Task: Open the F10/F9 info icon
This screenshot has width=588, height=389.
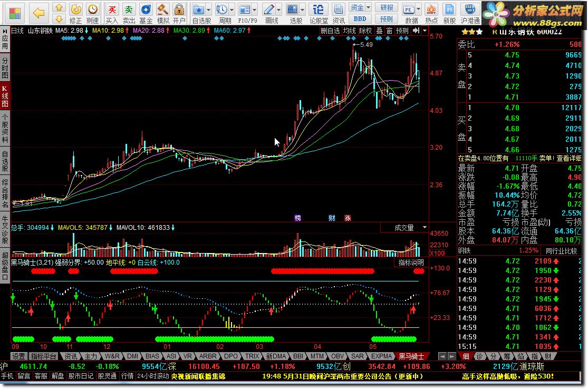Action: point(245,9)
